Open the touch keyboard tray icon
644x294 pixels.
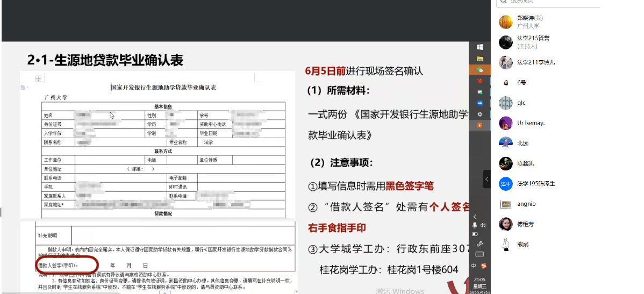coord(480,254)
